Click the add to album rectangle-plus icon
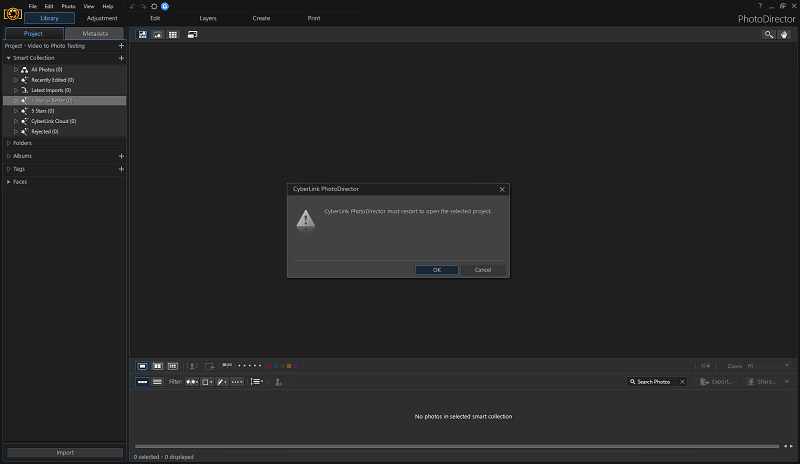This screenshot has width=800, height=464. (209, 366)
